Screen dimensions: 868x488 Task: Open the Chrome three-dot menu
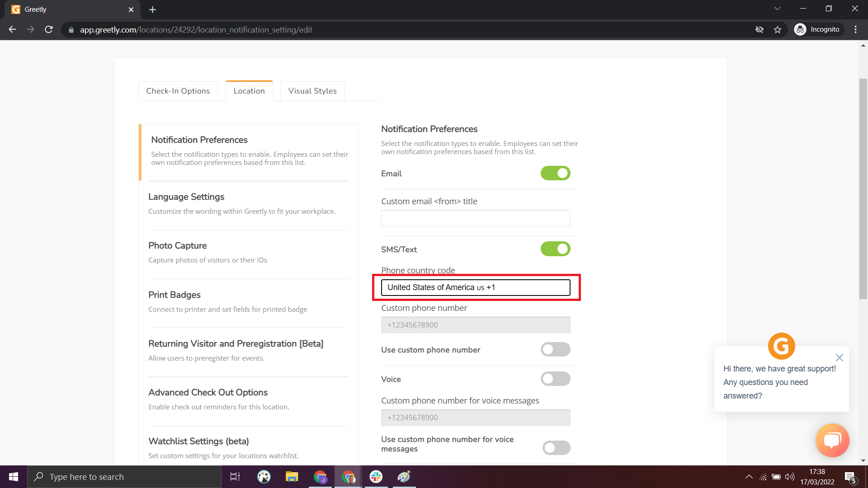pyautogui.click(x=855, y=29)
